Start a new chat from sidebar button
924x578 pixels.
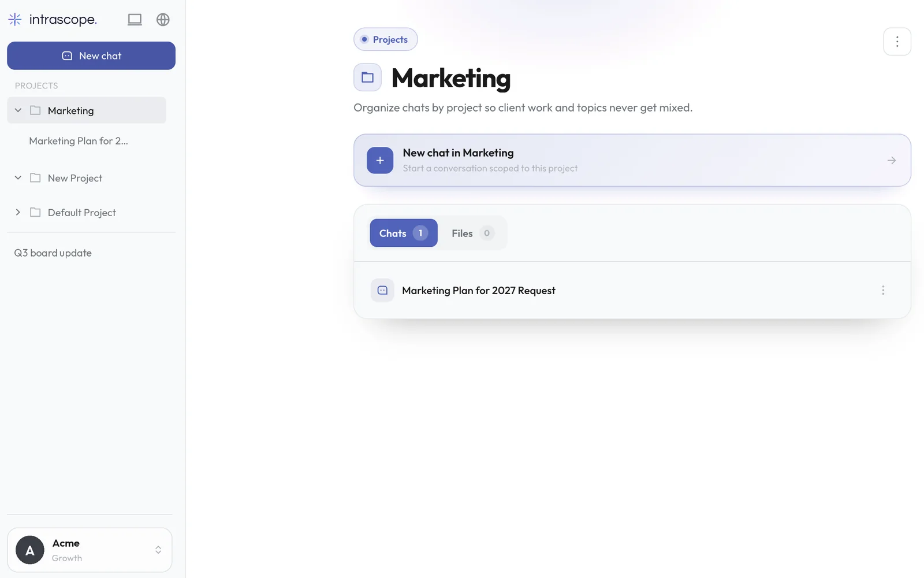91,55
